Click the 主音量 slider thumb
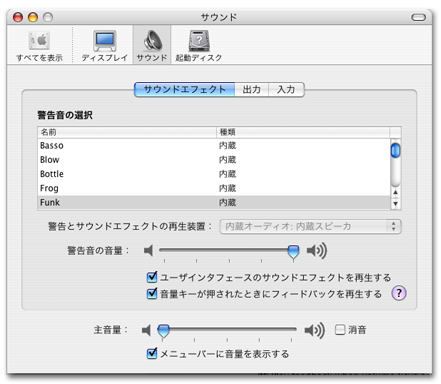Screen dimensions: 441x384 [163, 331]
